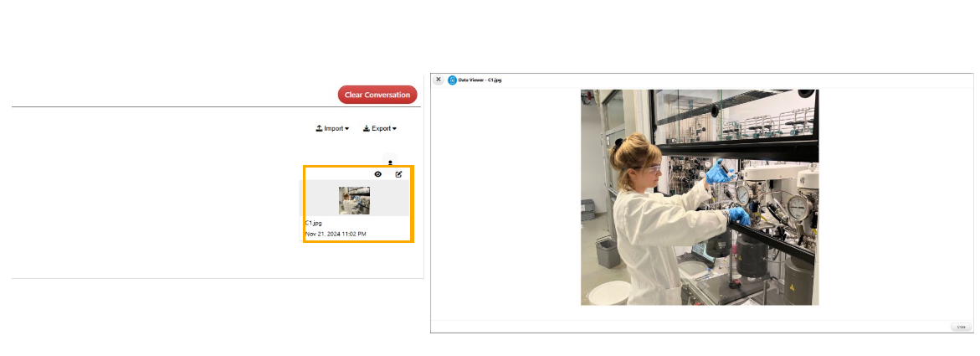980x356 pixels.
Task: Click the download tray icon beside Export
Action: pyautogui.click(x=367, y=128)
